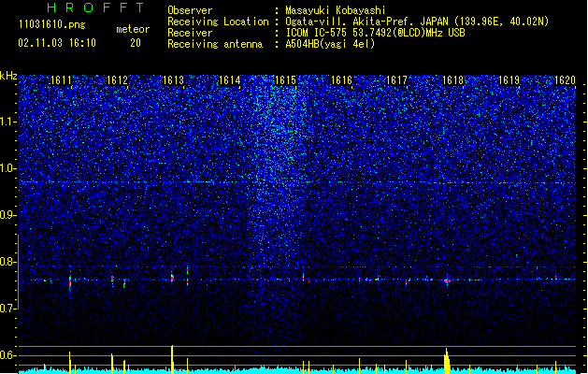Click the Receiver label
Image resolution: width=588 pixels, height=374 pixels.
(x=190, y=33)
